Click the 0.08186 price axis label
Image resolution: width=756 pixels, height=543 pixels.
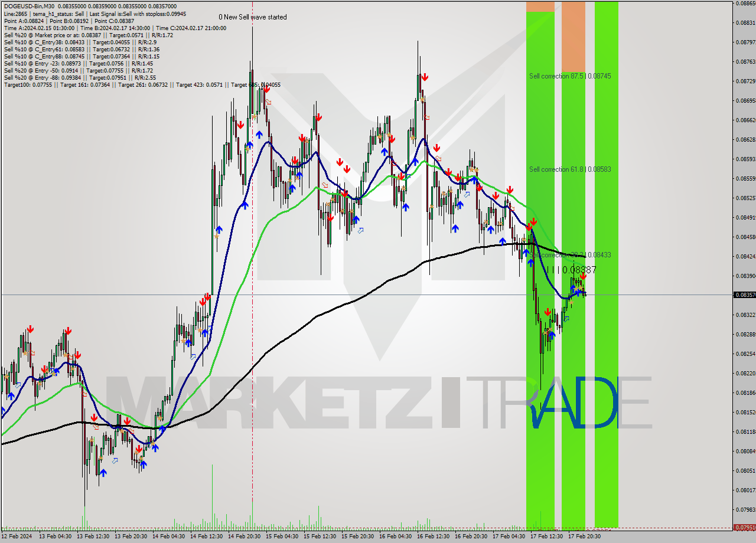(x=745, y=392)
